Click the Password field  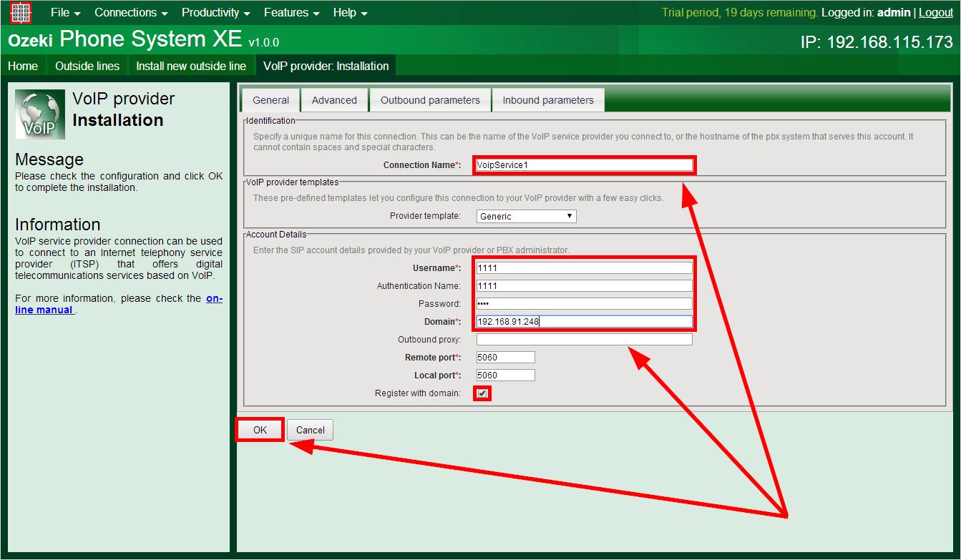(585, 304)
